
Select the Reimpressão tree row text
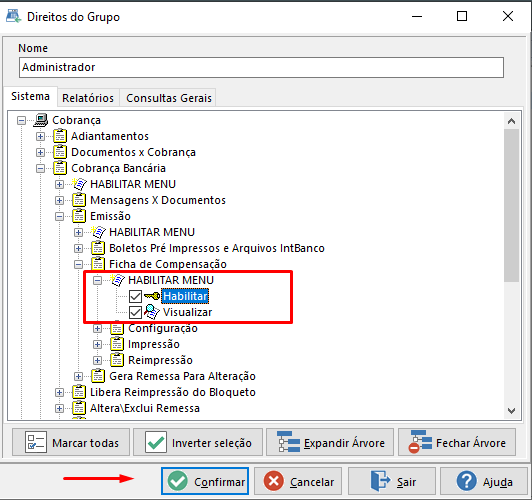click(160, 360)
